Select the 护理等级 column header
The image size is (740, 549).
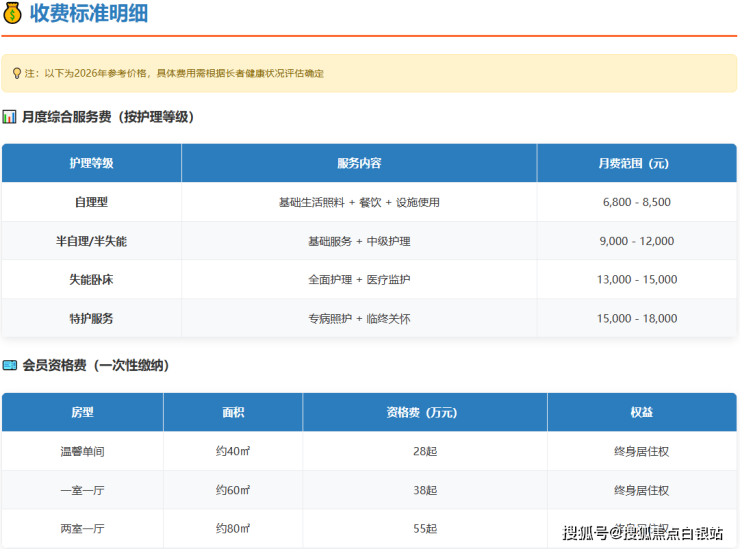point(91,163)
